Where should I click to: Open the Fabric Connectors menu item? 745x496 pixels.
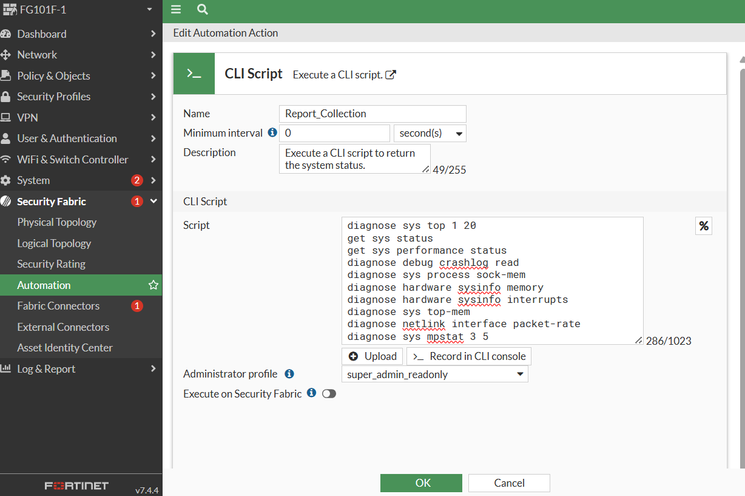pyautogui.click(x=58, y=306)
